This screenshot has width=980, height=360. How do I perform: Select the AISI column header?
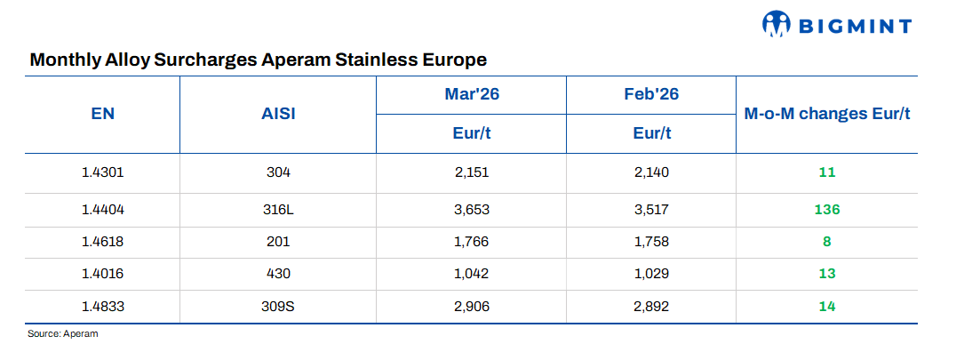[x=278, y=114]
